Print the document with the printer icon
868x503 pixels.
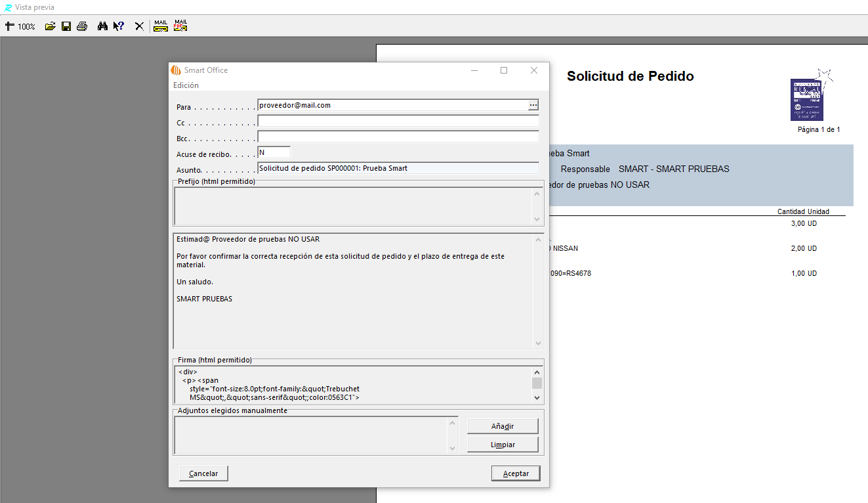82,26
